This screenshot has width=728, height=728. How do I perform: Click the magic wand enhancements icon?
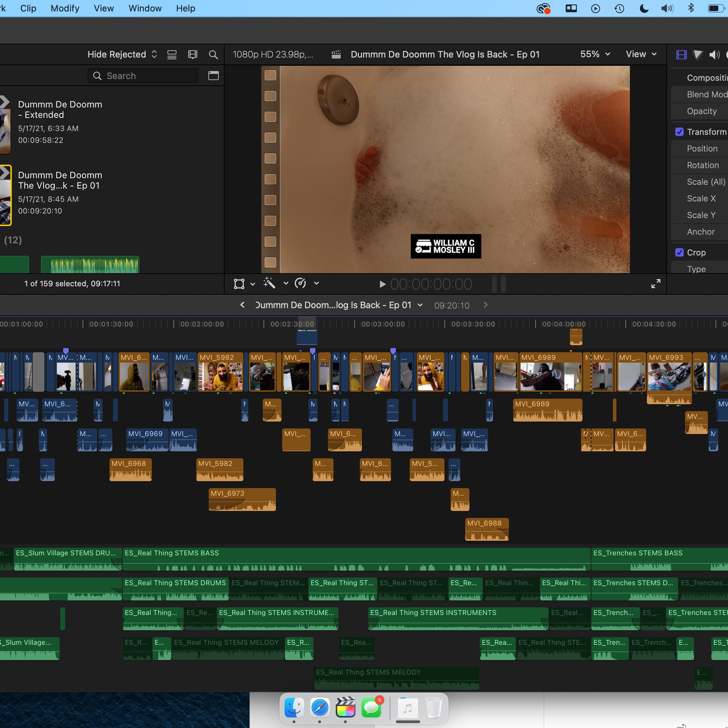click(269, 283)
